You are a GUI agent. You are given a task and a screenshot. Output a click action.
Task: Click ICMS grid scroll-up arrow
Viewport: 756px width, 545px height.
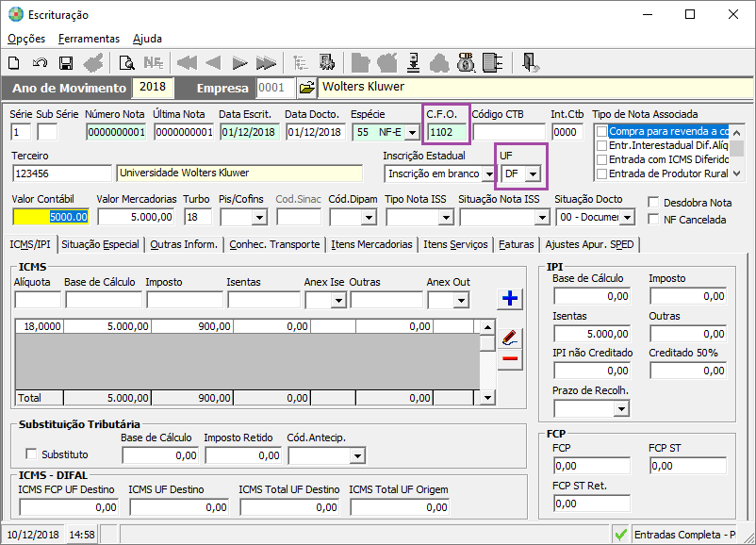487,327
